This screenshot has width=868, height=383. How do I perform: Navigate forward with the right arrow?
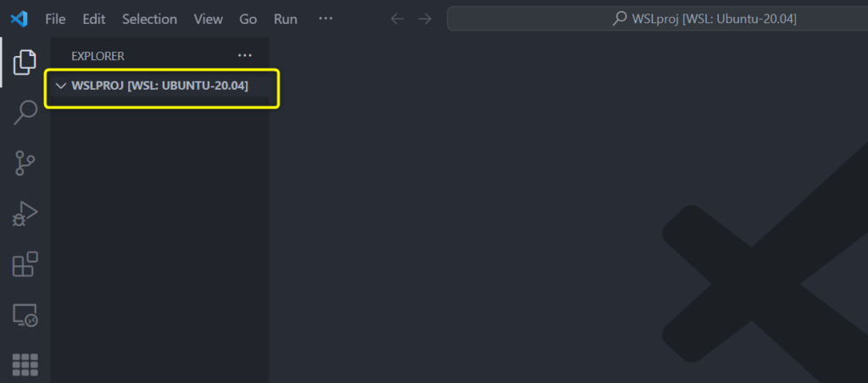[x=425, y=19]
